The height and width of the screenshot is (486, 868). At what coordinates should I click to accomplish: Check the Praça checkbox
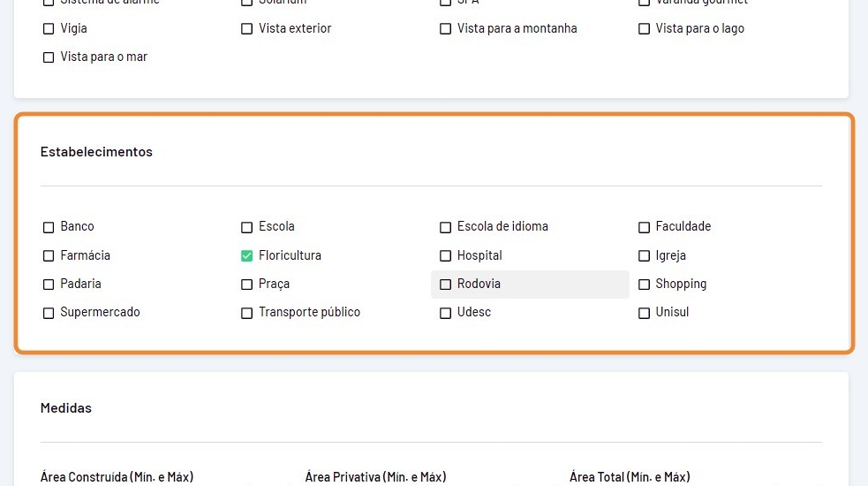point(247,285)
